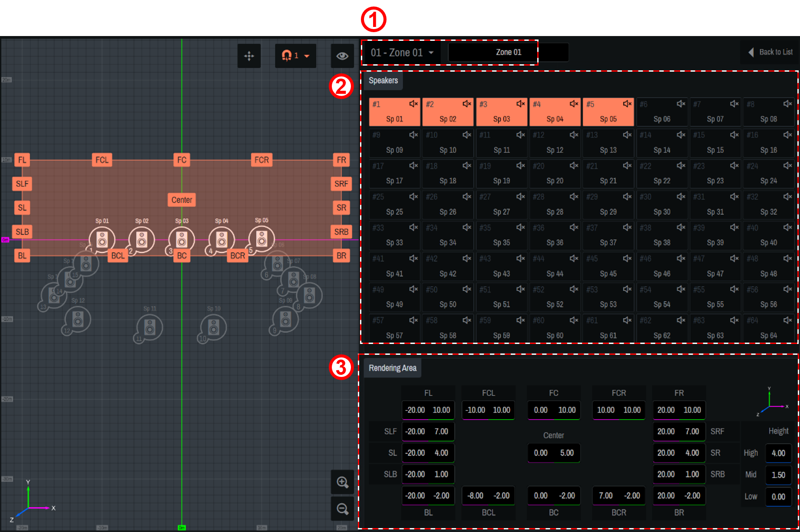Select the Sp 03 speaker icon on canvas

pyautogui.click(x=182, y=240)
